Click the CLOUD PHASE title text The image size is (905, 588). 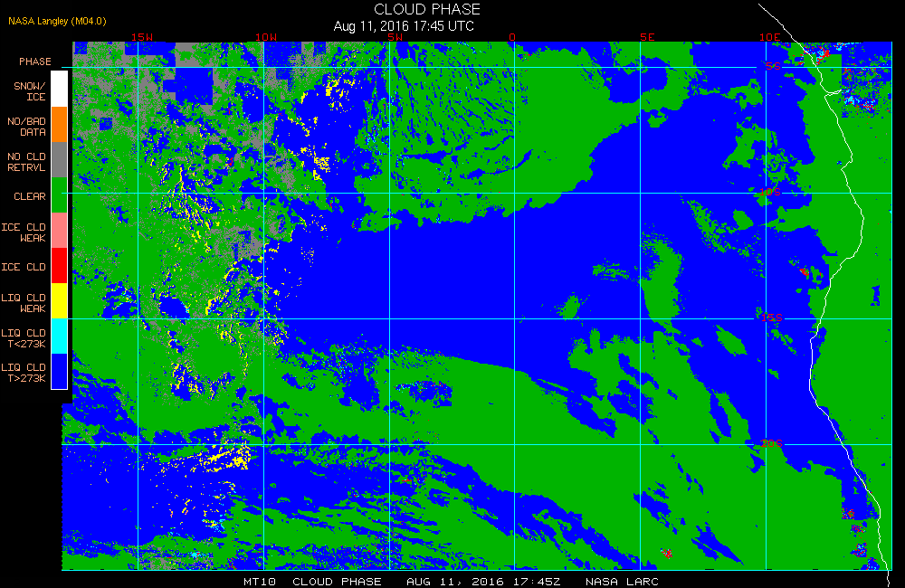pyautogui.click(x=427, y=9)
